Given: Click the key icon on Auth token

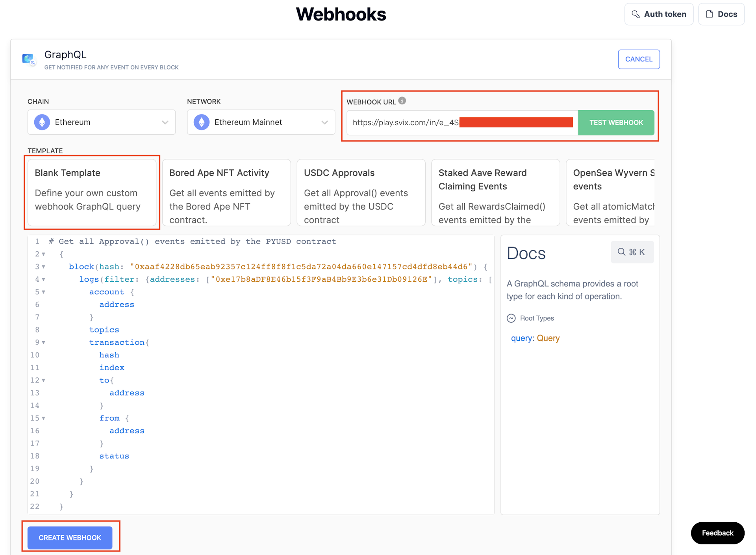Looking at the screenshot, I should tap(636, 14).
